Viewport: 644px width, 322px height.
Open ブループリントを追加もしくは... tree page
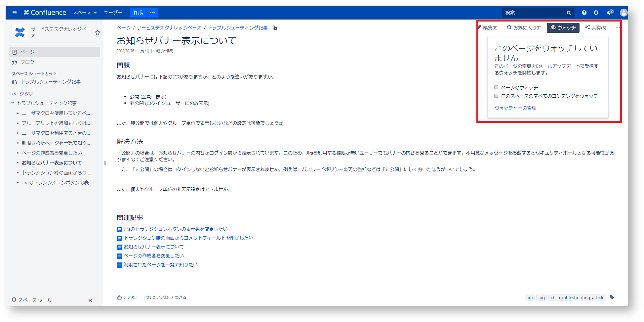(x=56, y=123)
